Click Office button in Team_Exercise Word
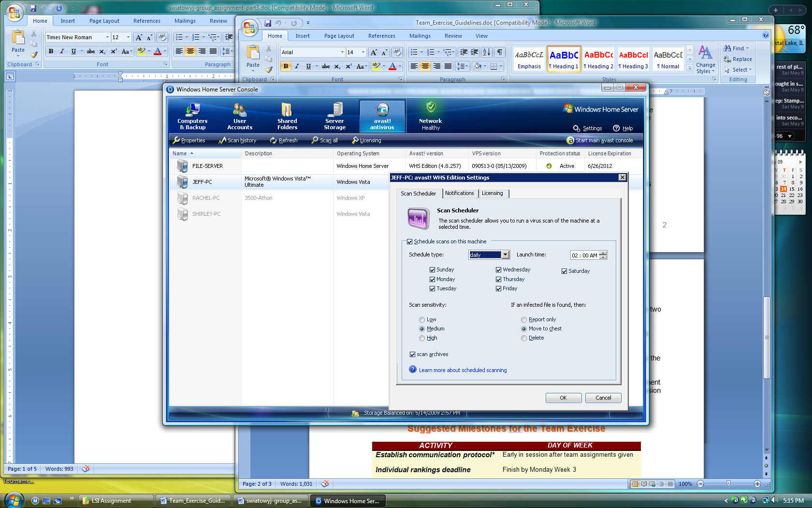The height and width of the screenshot is (508, 812). coord(249,28)
